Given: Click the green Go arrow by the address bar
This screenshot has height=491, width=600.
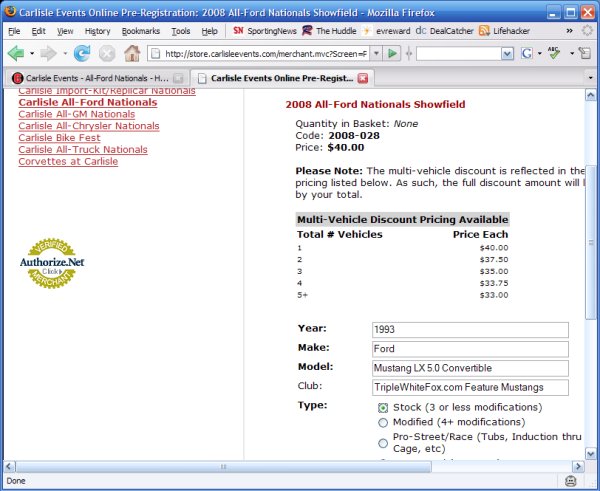Looking at the screenshot, I should (x=392, y=53).
